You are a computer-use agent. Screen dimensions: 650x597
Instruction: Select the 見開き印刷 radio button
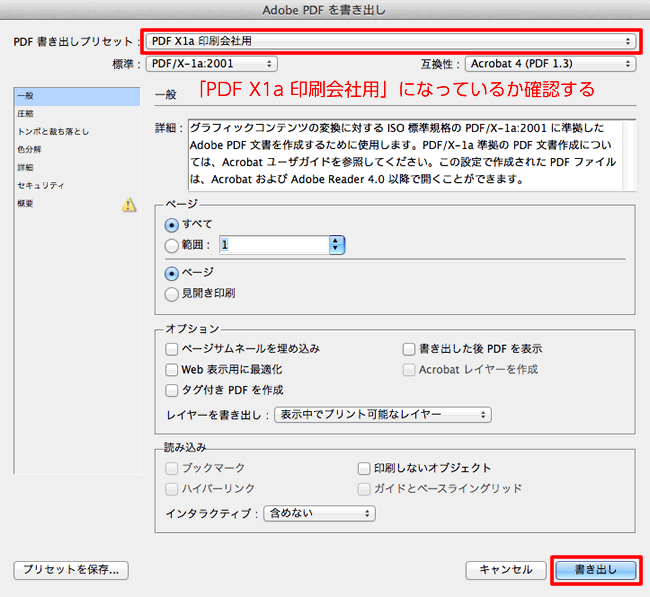(x=171, y=294)
